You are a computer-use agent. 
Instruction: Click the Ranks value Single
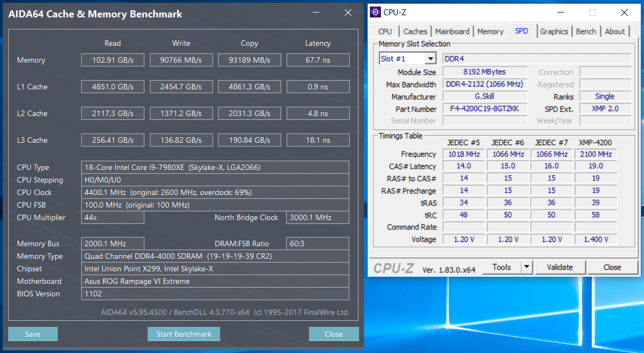click(605, 96)
